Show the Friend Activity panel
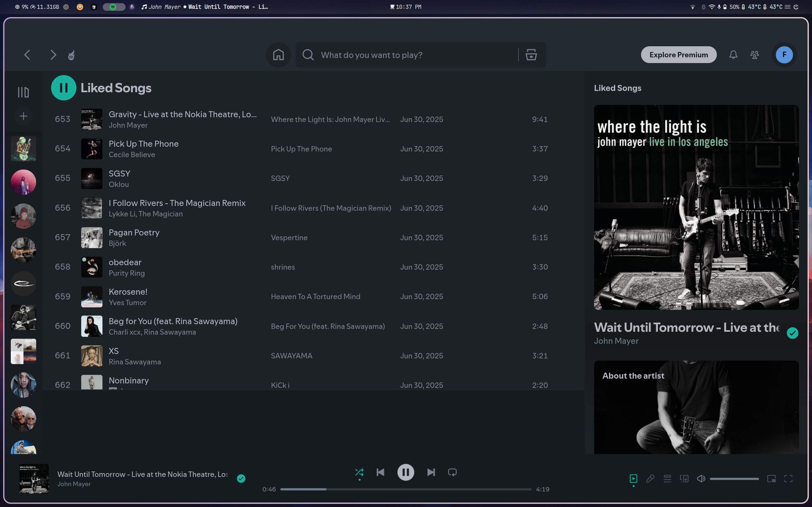This screenshot has height=507, width=812. pyautogui.click(x=754, y=55)
